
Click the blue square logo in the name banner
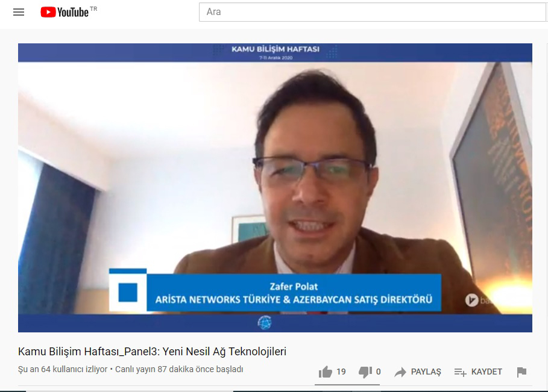tap(128, 291)
